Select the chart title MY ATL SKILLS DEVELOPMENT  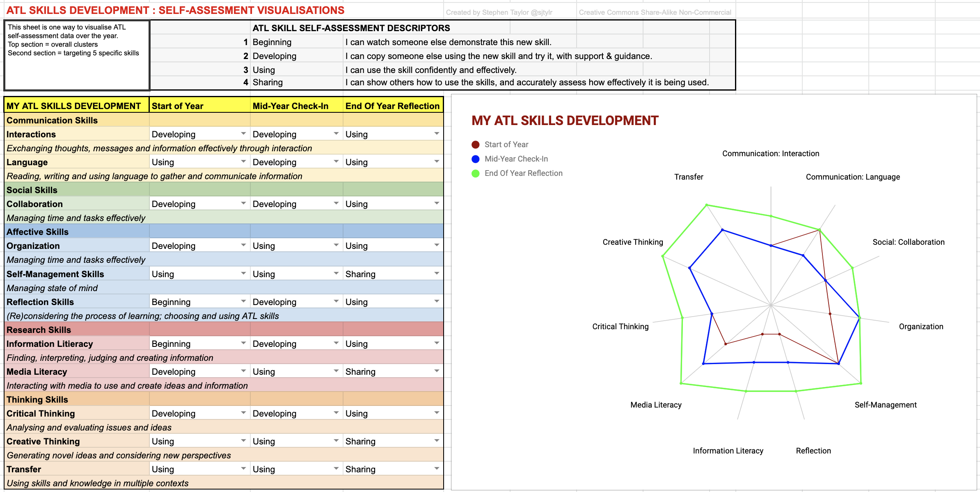pyautogui.click(x=565, y=121)
